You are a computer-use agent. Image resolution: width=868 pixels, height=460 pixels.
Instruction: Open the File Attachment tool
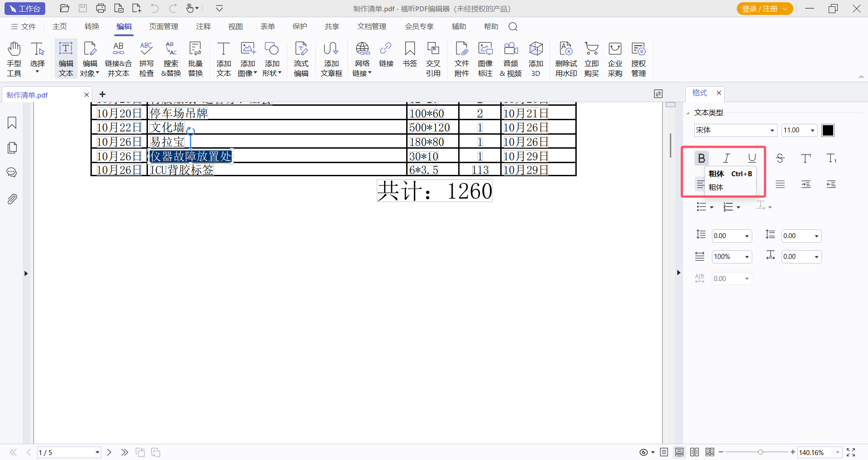(461, 59)
